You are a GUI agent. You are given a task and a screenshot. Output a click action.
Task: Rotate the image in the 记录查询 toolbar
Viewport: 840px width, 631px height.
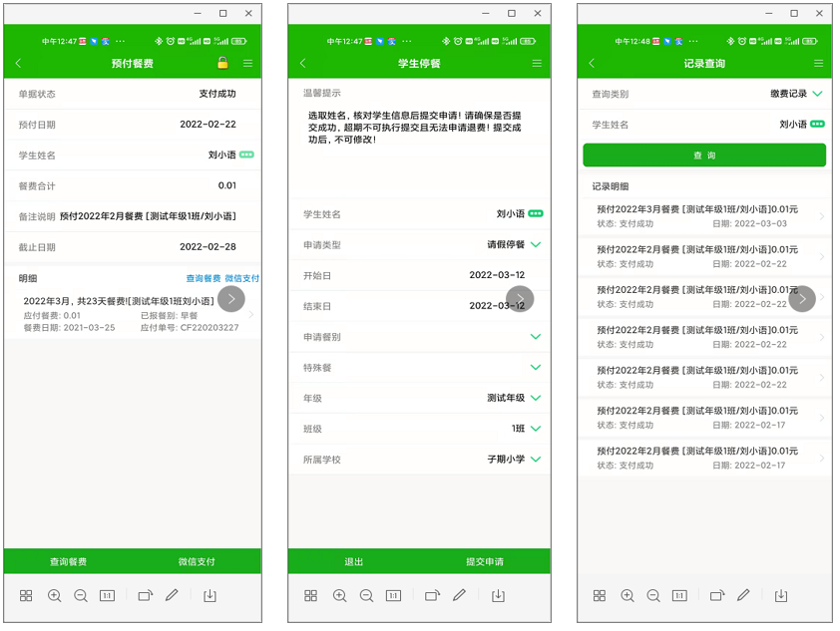(717, 596)
